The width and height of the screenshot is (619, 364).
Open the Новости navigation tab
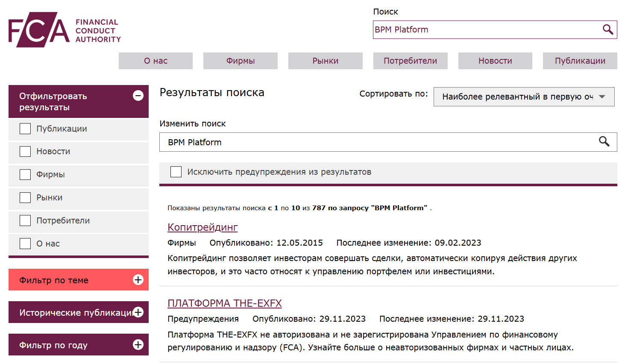pyautogui.click(x=495, y=61)
